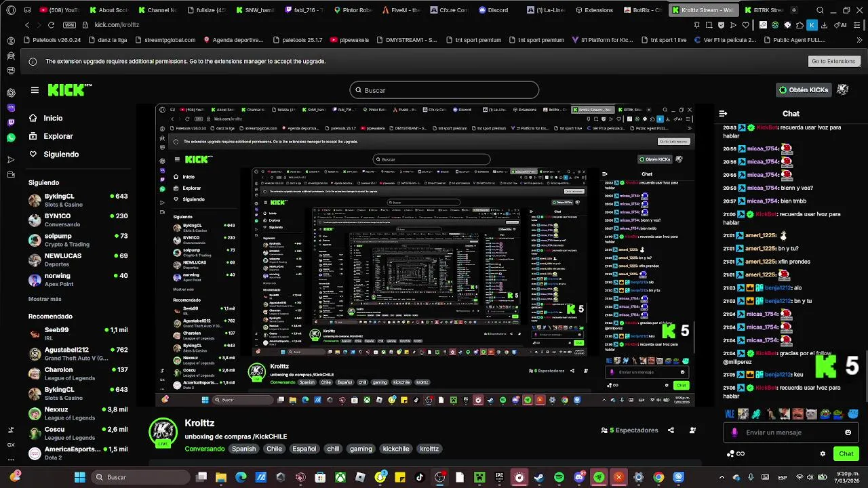Click Go to Extensions button
This screenshot has width=868, height=488.
click(833, 61)
